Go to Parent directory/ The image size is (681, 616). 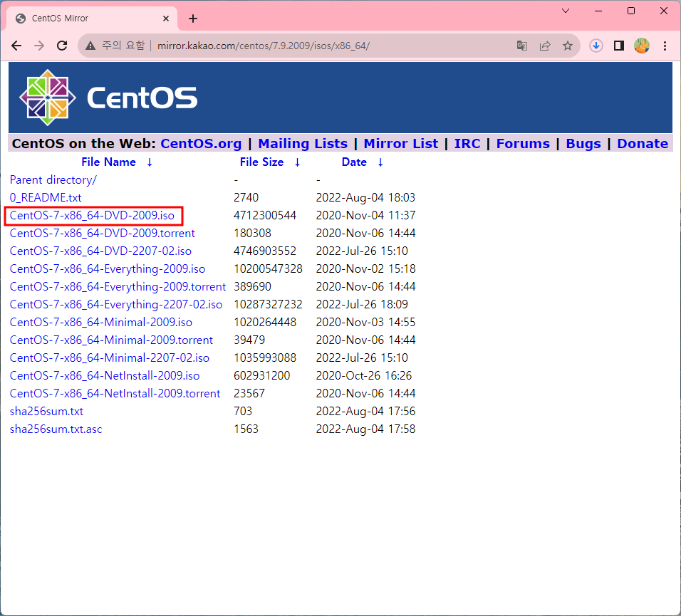53,179
